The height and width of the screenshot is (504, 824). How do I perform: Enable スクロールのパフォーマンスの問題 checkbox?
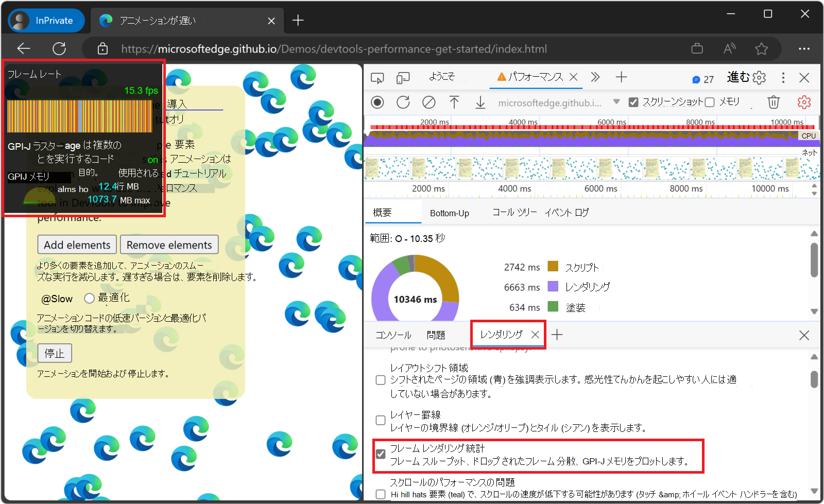pyautogui.click(x=381, y=494)
